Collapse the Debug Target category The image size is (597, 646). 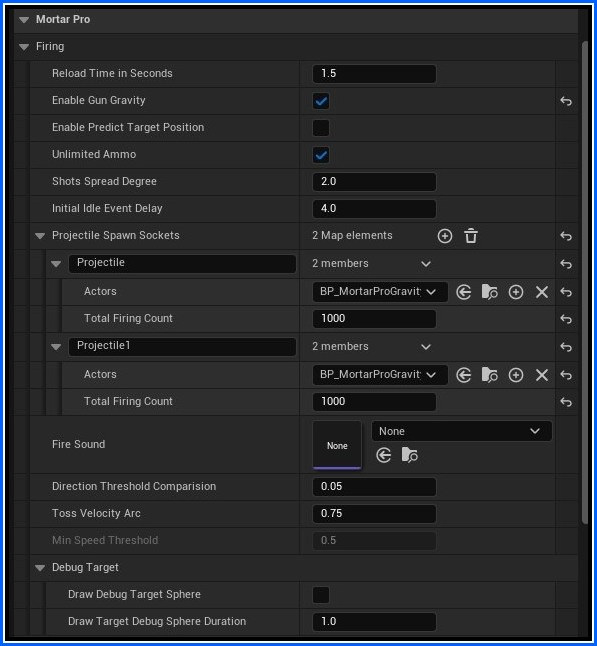40,568
